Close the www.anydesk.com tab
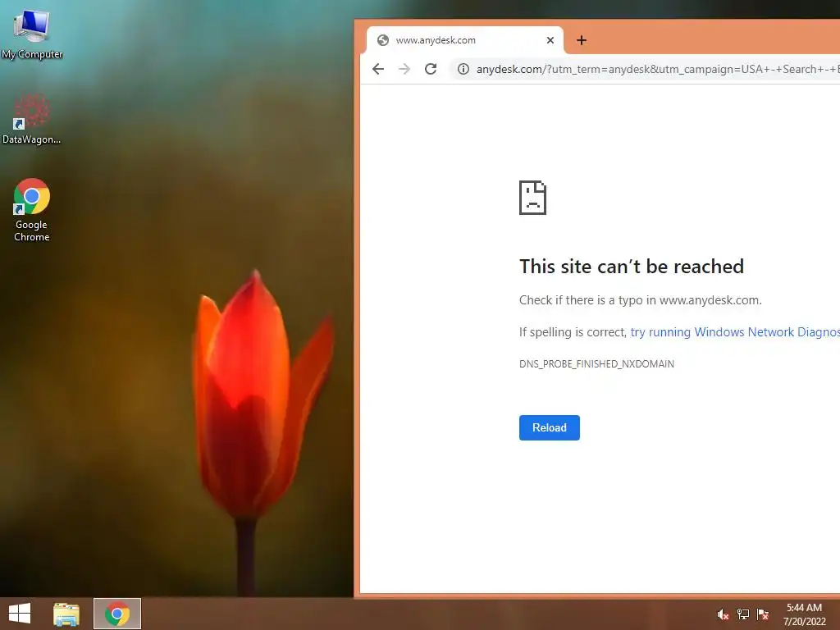The height and width of the screenshot is (630, 840). tap(550, 40)
